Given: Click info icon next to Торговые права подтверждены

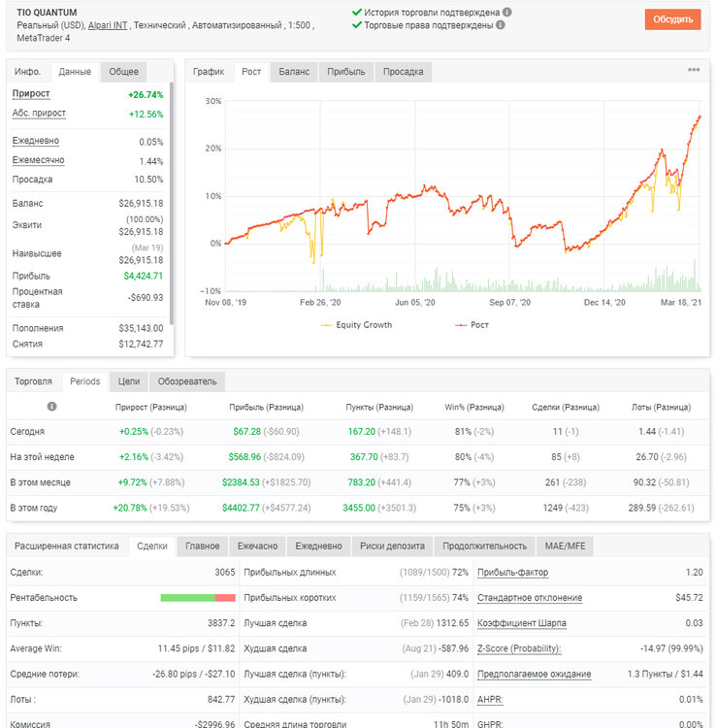Looking at the screenshot, I should click(501, 24).
